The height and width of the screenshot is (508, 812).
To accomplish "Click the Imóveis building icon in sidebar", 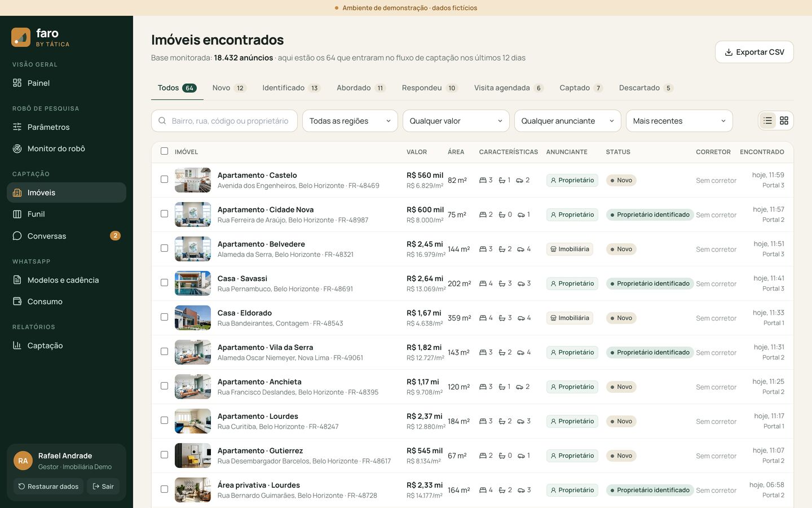I will (x=17, y=192).
